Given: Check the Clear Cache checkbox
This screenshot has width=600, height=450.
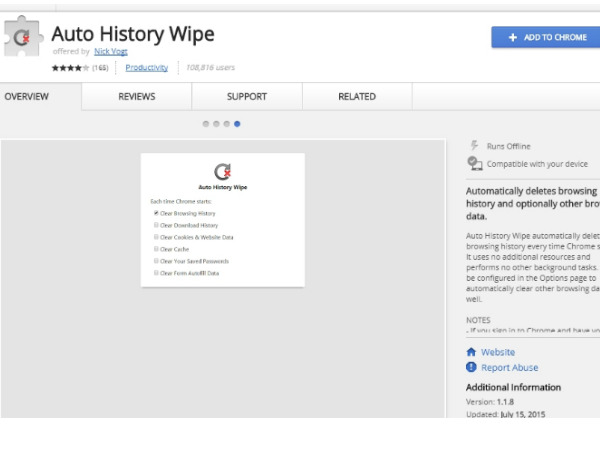Looking at the screenshot, I should click(156, 249).
